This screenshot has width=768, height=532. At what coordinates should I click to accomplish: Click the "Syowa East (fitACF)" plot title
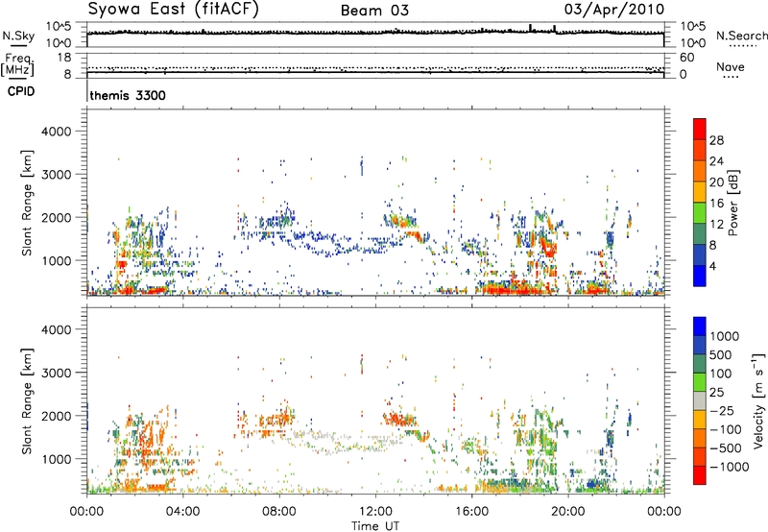click(174, 10)
